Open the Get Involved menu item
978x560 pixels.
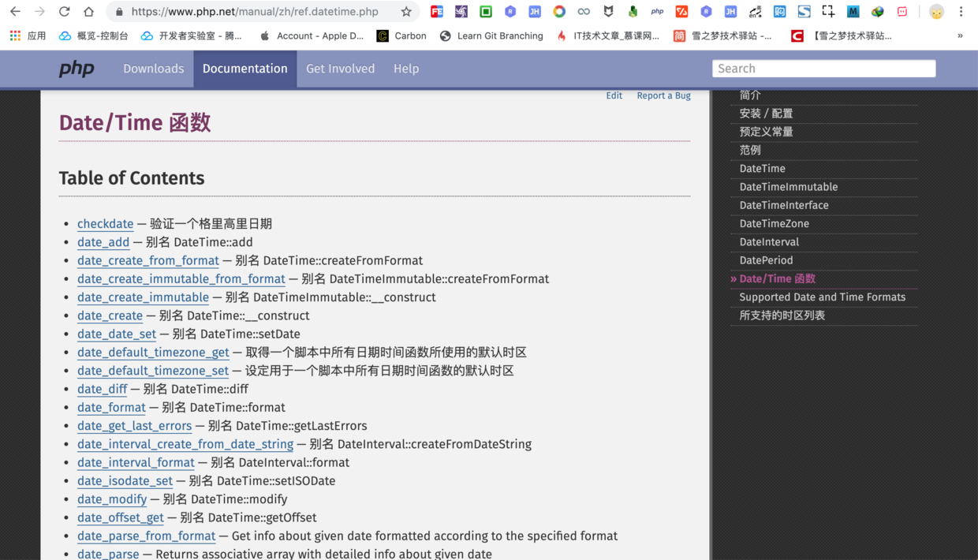340,69
